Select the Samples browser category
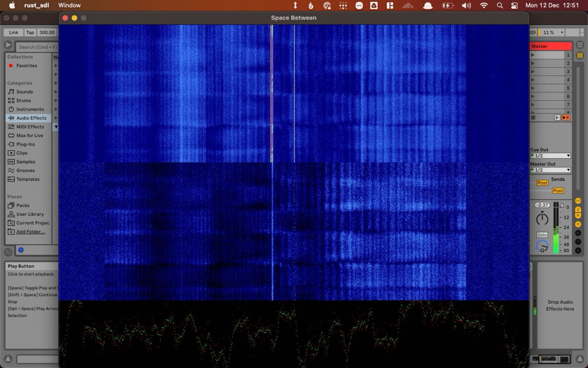This screenshot has width=588, height=368. click(x=26, y=162)
